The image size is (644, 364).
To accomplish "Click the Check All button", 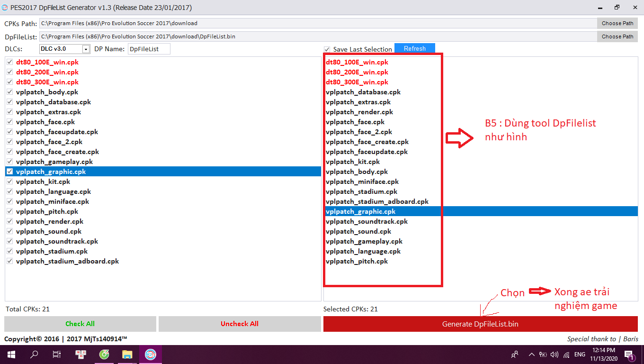I will (x=80, y=324).
